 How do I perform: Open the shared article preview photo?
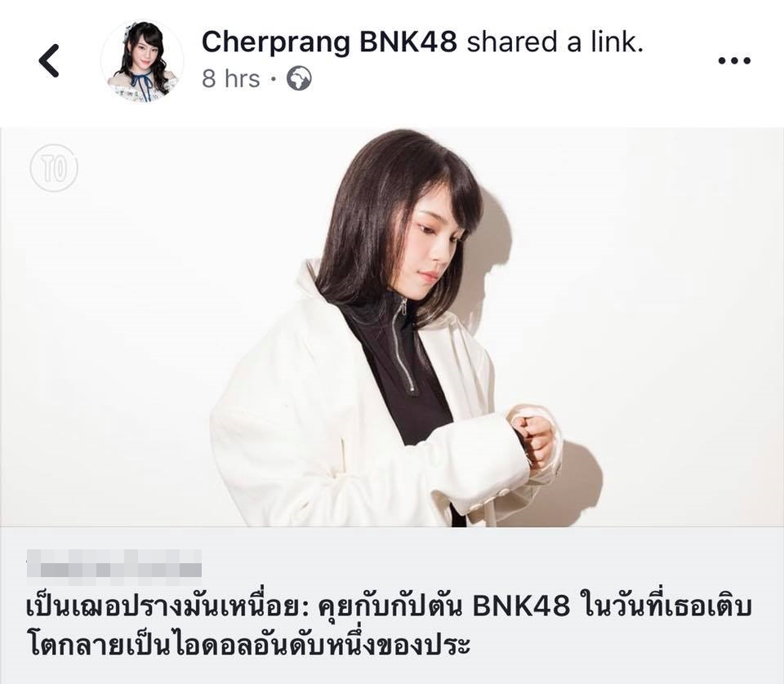click(392, 327)
